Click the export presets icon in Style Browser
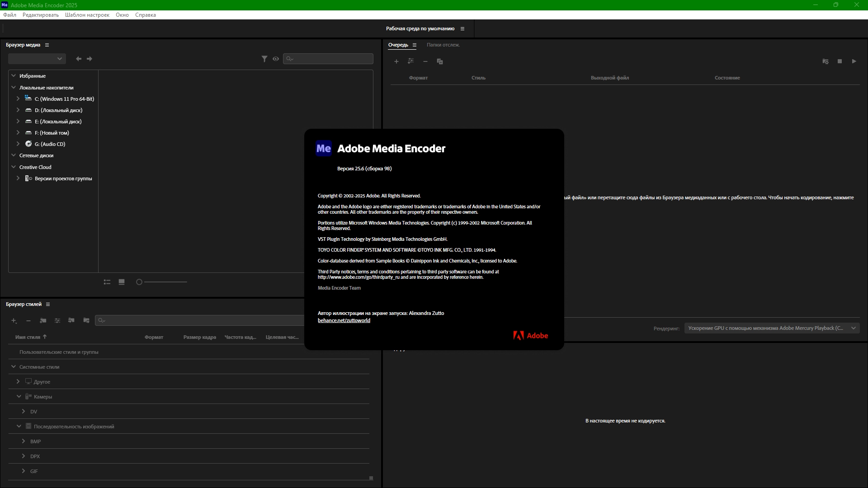Viewport: 868px width, 488px height. click(86, 320)
